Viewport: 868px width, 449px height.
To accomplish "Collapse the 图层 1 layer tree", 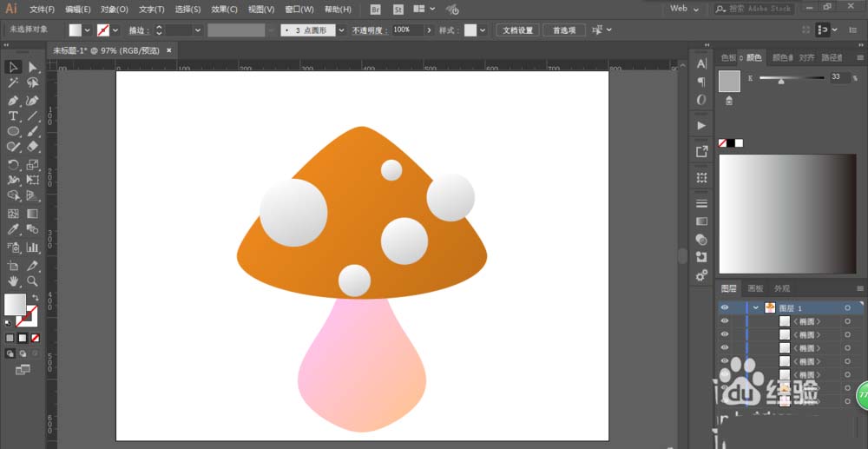I will 756,307.
